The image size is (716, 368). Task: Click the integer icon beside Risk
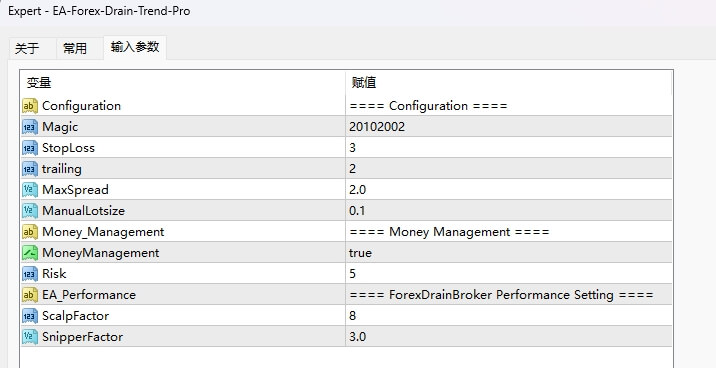(x=30, y=274)
